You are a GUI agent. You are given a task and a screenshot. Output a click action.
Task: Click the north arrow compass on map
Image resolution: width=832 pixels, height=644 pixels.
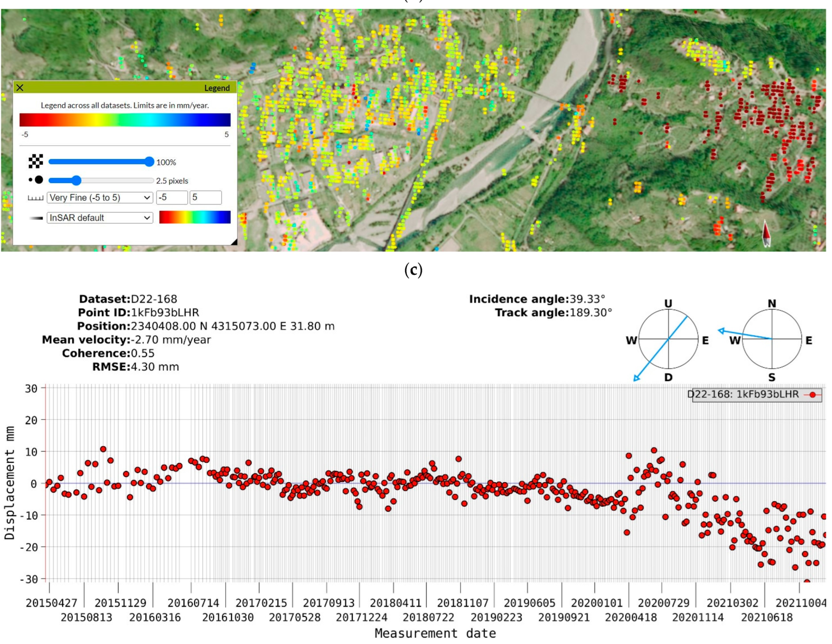coord(766,233)
